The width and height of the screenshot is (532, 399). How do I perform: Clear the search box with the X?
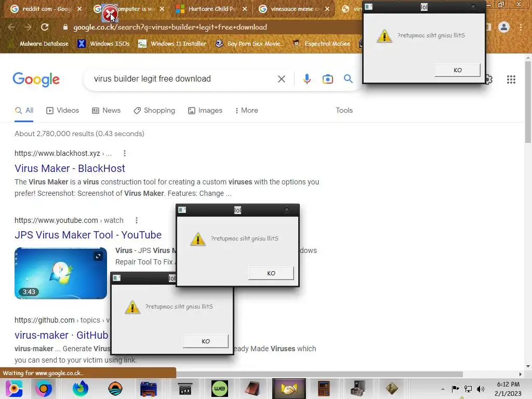(281, 79)
